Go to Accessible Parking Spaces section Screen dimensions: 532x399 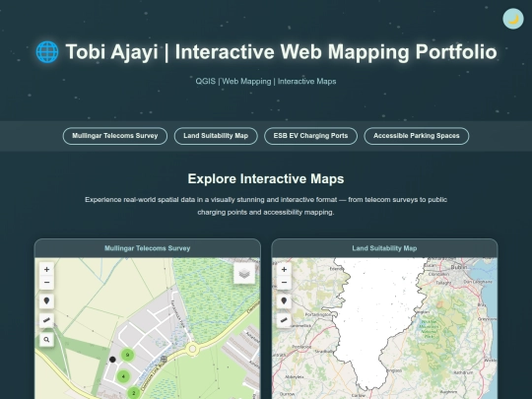point(417,136)
